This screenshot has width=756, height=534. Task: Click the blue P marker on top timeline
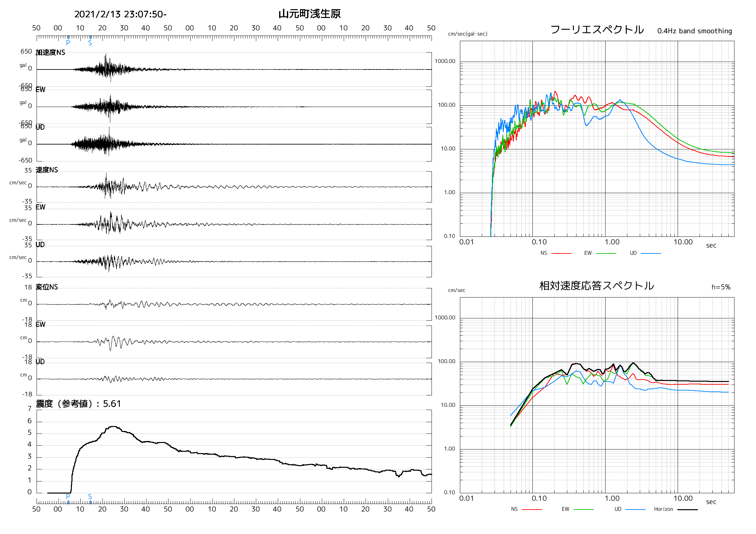coord(68,42)
